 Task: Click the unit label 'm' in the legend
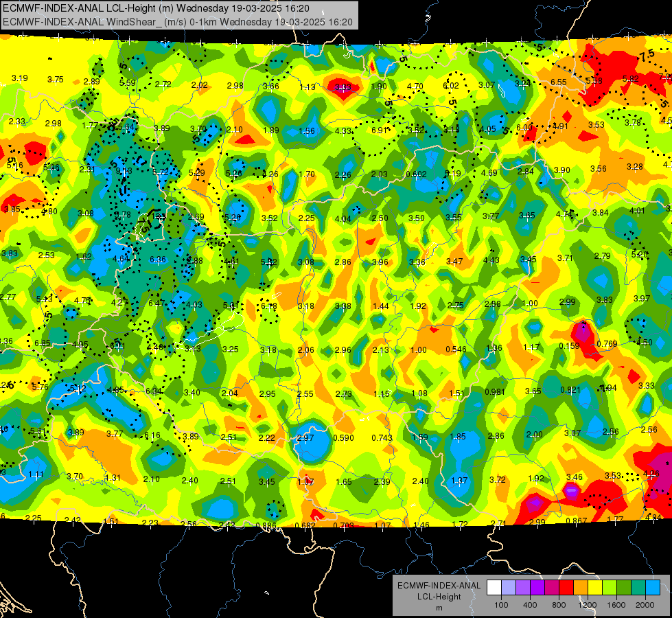[x=439, y=608]
